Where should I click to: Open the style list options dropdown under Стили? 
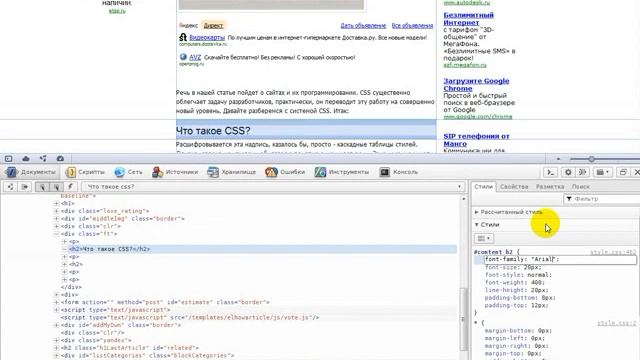(484, 238)
